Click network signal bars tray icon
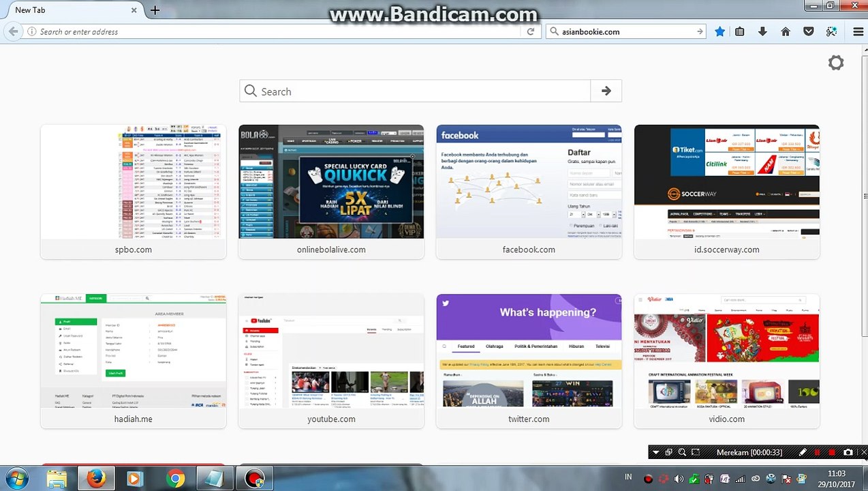 click(740, 479)
